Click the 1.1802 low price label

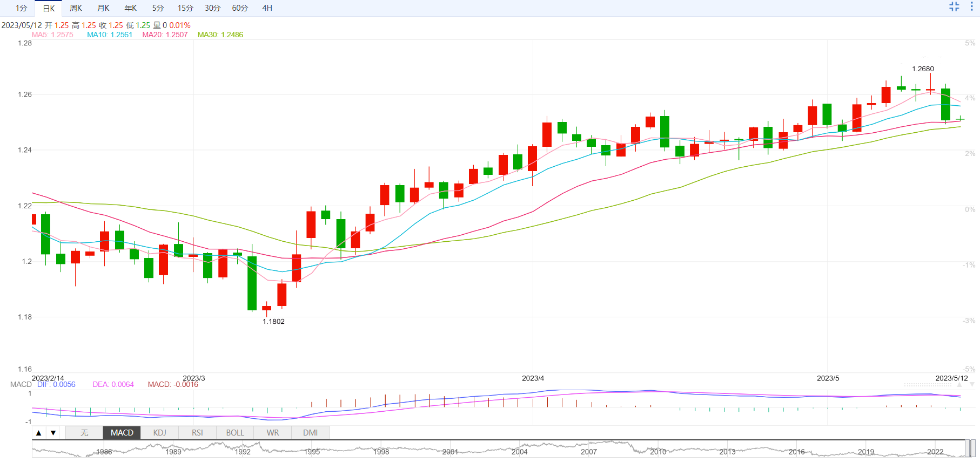273,321
